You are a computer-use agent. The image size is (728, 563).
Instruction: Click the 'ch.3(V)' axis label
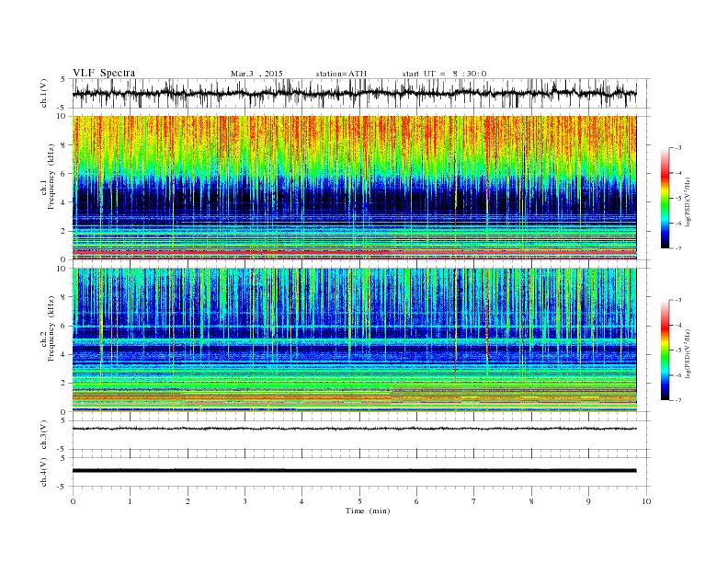pyautogui.click(x=44, y=435)
